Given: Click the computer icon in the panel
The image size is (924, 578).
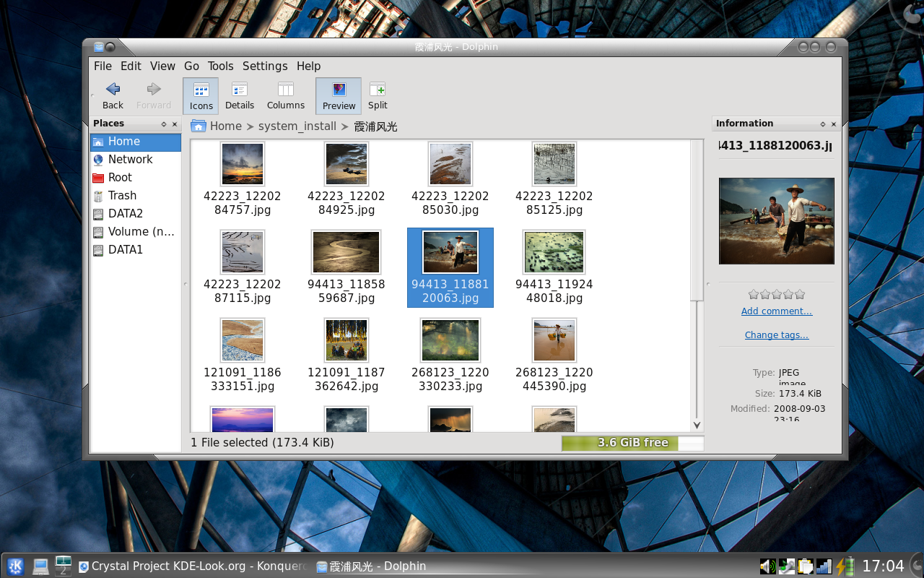Looking at the screenshot, I should 40,566.
